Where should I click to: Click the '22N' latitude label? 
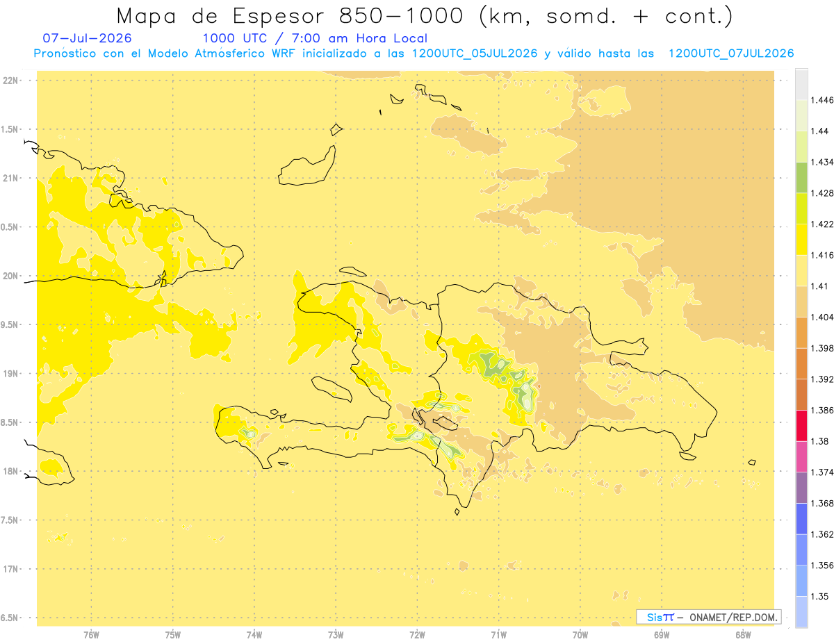[x=11, y=81]
